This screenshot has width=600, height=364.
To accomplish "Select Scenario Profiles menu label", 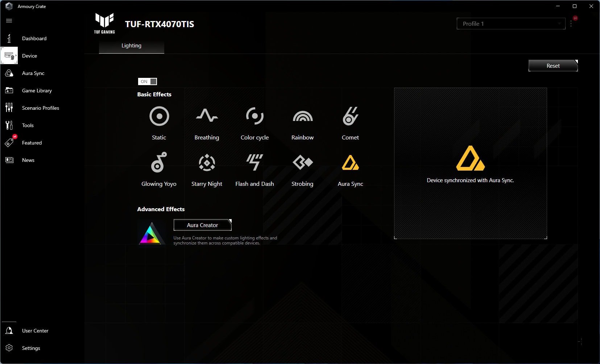I will click(x=41, y=108).
